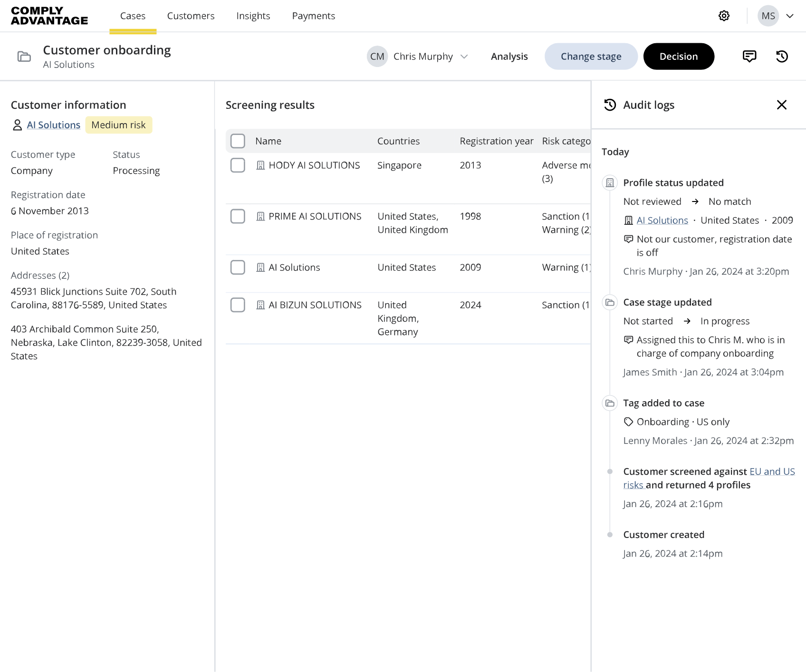Check the HODY AI SOLUTIONS row checkbox
Viewport: 806px width, 672px height.
238,165
